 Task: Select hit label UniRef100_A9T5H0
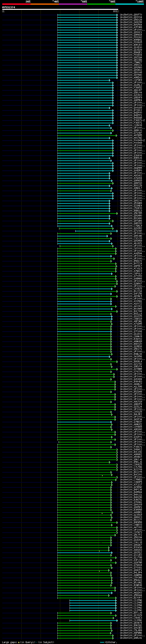(x=131, y=75)
